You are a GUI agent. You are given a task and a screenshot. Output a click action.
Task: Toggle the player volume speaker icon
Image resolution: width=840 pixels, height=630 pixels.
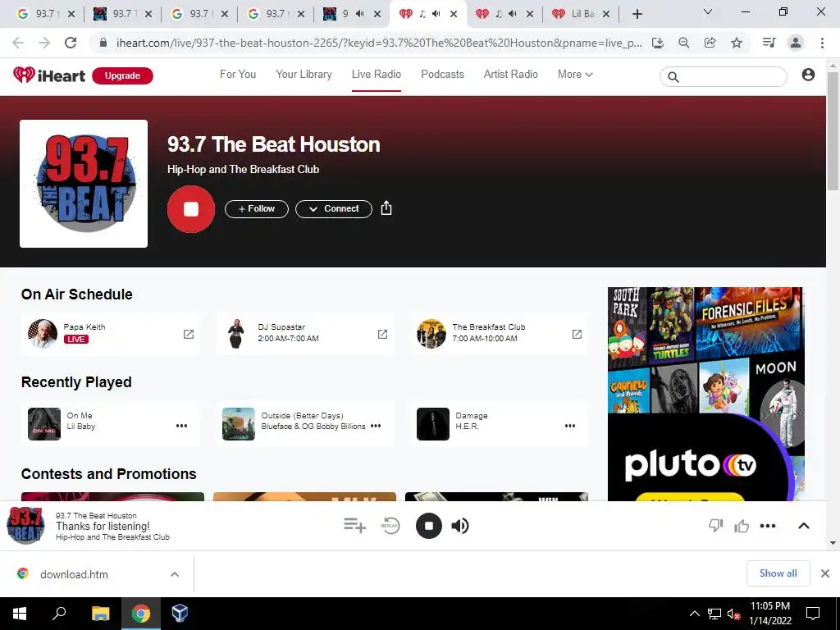click(x=459, y=526)
